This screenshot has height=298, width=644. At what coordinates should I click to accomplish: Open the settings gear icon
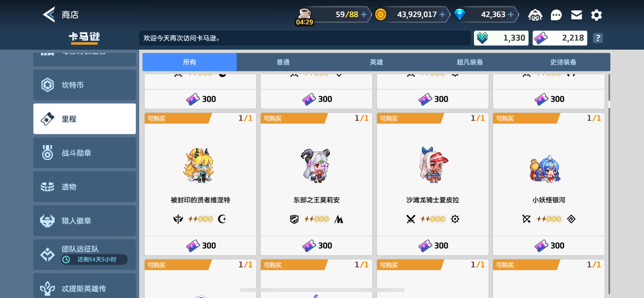pyautogui.click(x=596, y=15)
